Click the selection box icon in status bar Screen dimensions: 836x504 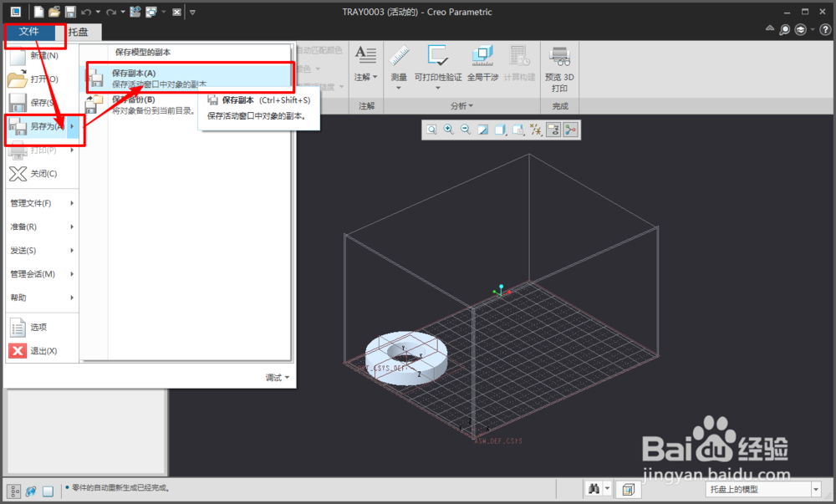(628, 489)
